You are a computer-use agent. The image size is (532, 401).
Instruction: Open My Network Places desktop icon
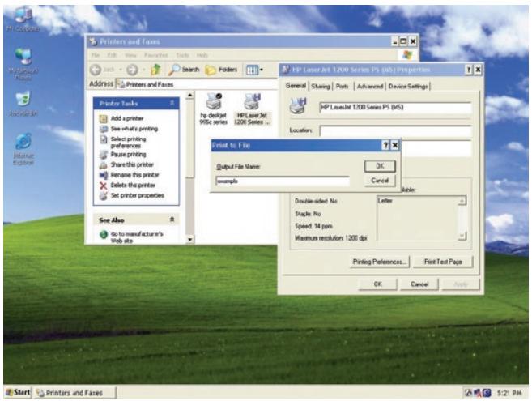(23, 63)
